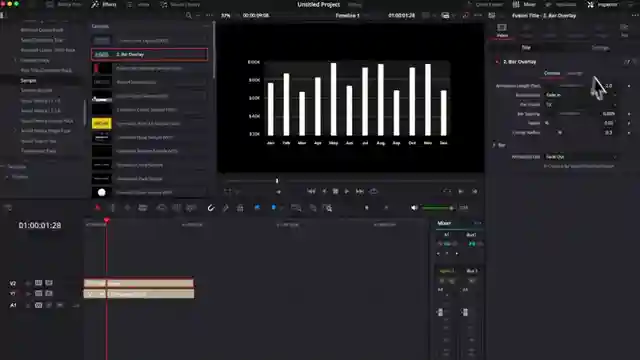Click the Play button under the viewer
The width and height of the screenshot is (640, 360).
(347, 191)
